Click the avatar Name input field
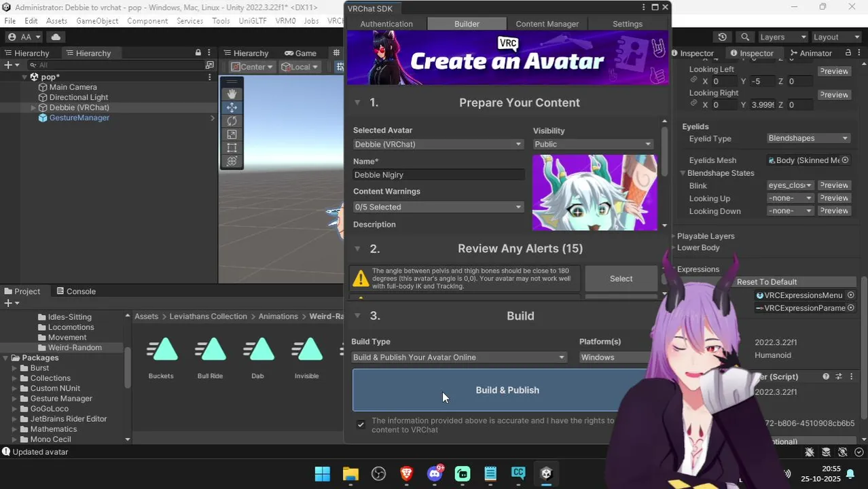The width and height of the screenshot is (868, 489). [x=438, y=175]
